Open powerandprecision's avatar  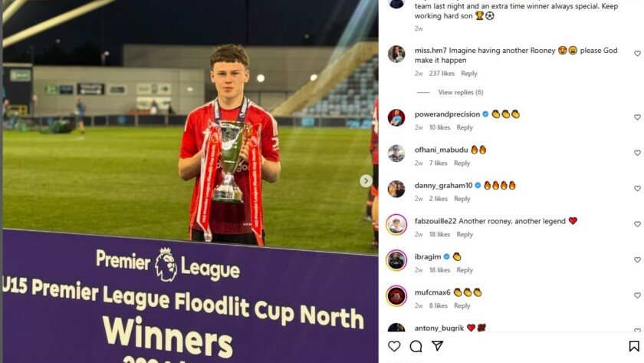(396, 117)
